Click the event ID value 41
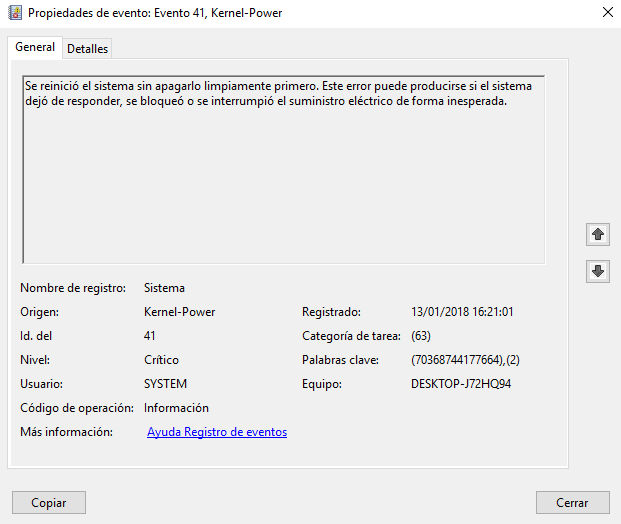This screenshot has height=524, width=621. [150, 336]
